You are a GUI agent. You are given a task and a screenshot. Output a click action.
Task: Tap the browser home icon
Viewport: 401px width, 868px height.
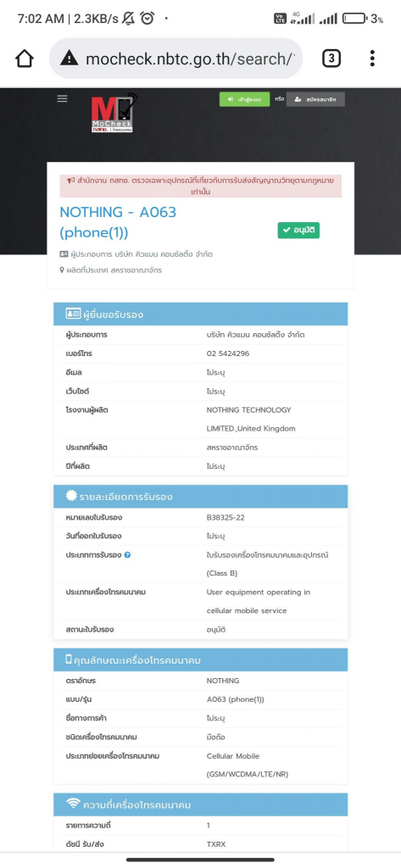[25, 58]
